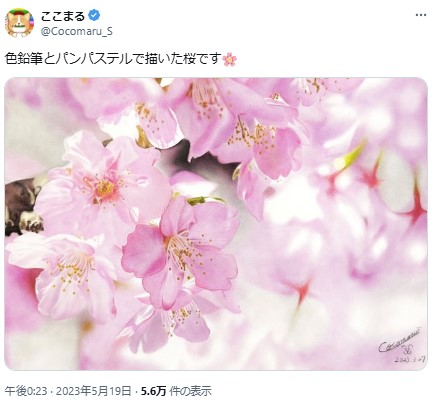Open the ここまる display name profile
Image resolution: width=432 pixels, height=410 pixels.
[63, 15]
